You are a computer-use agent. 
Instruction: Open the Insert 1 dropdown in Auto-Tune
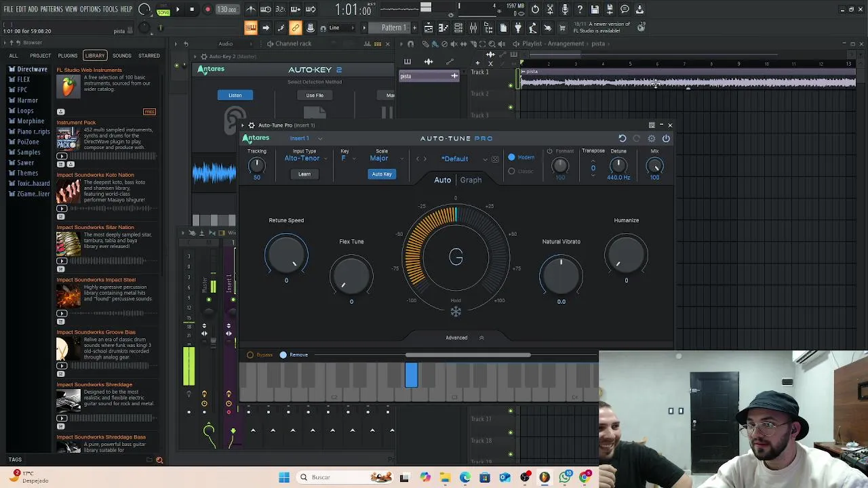tap(306, 138)
